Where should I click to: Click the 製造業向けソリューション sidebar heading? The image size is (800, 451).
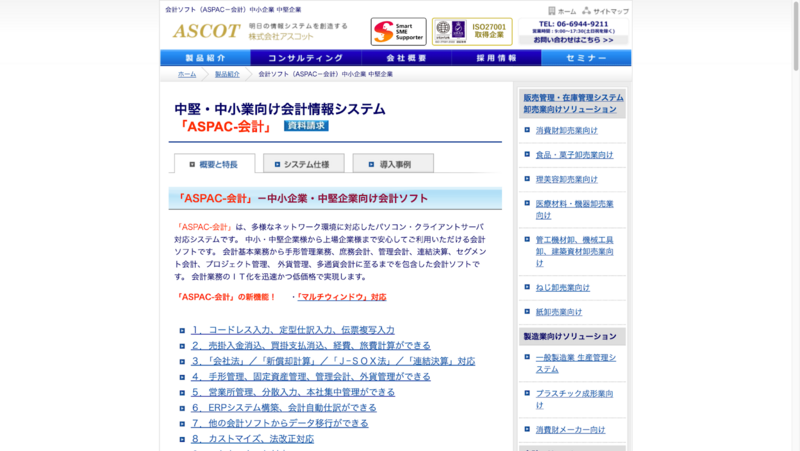pyautogui.click(x=570, y=337)
